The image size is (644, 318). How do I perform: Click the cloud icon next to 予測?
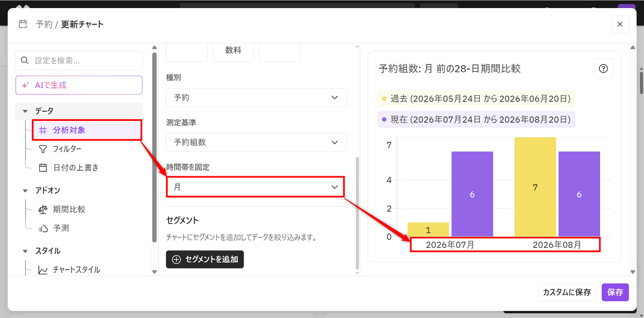click(43, 228)
